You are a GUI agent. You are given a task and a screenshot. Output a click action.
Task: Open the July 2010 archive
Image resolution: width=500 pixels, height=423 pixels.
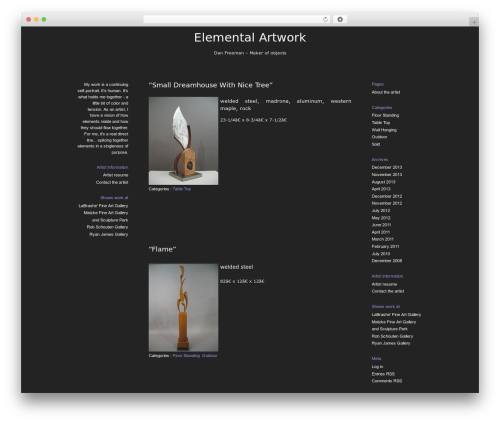[x=381, y=254]
